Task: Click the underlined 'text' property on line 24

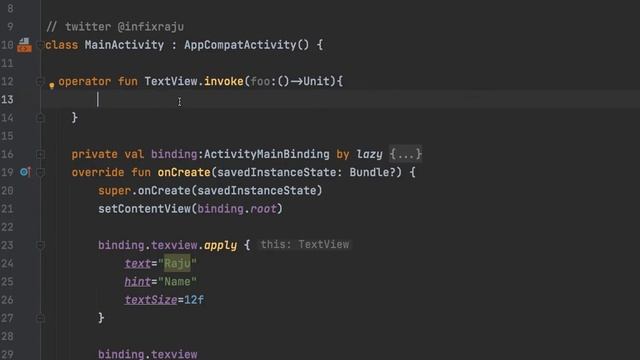Action: (x=138, y=263)
